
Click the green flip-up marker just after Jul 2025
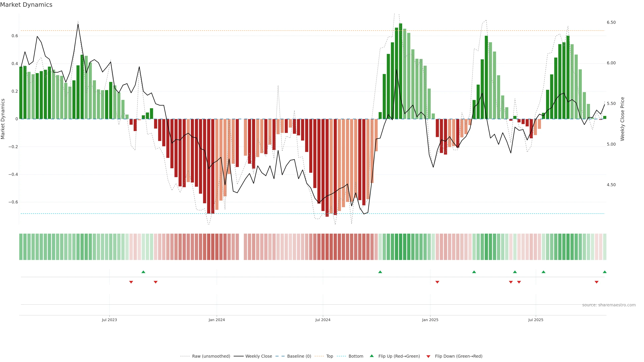click(544, 272)
